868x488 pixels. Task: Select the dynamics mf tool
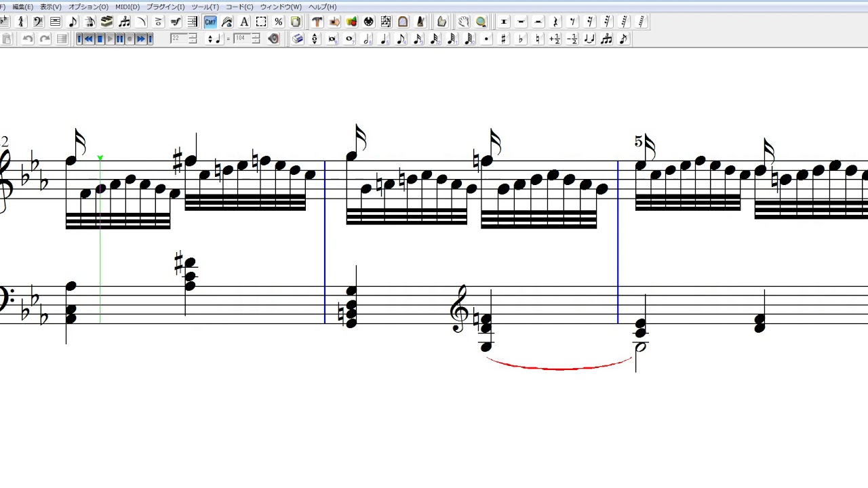coord(176,22)
